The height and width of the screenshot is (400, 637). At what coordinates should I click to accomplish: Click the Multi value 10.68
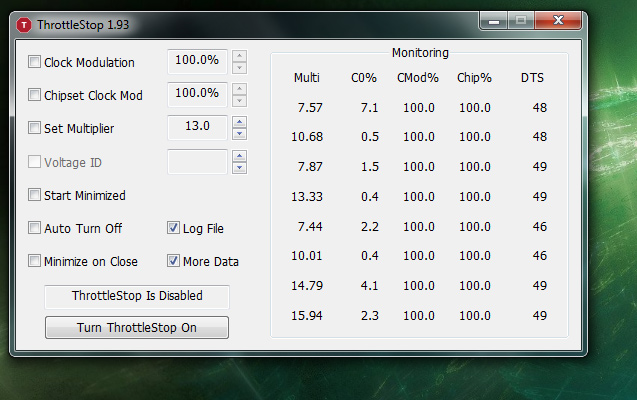point(307,137)
